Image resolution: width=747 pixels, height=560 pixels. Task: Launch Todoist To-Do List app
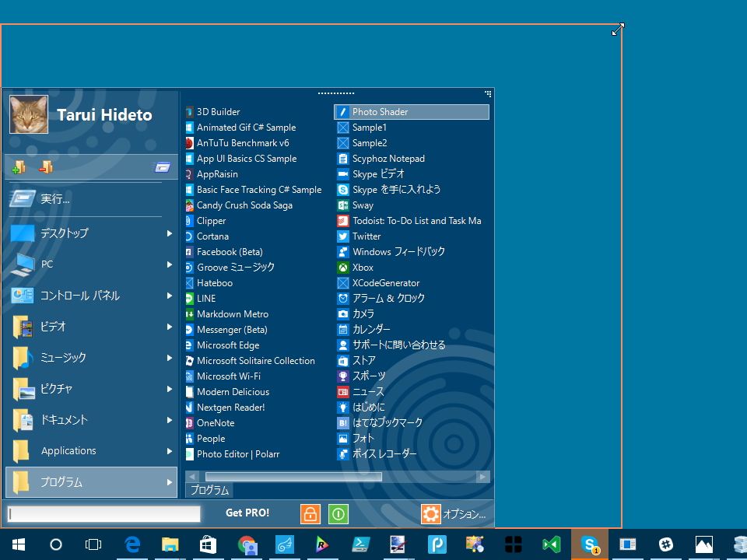(409, 221)
